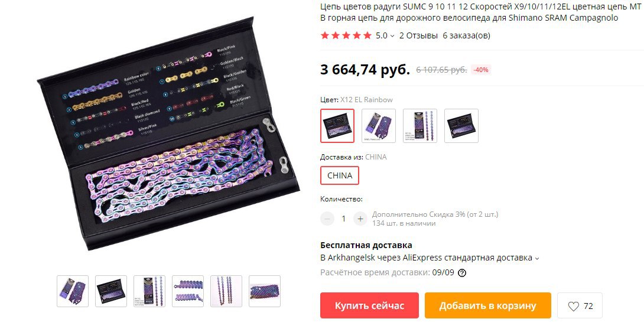Screen dimensions: 644x332
Task: Click the quantity input field
Action: (344, 219)
